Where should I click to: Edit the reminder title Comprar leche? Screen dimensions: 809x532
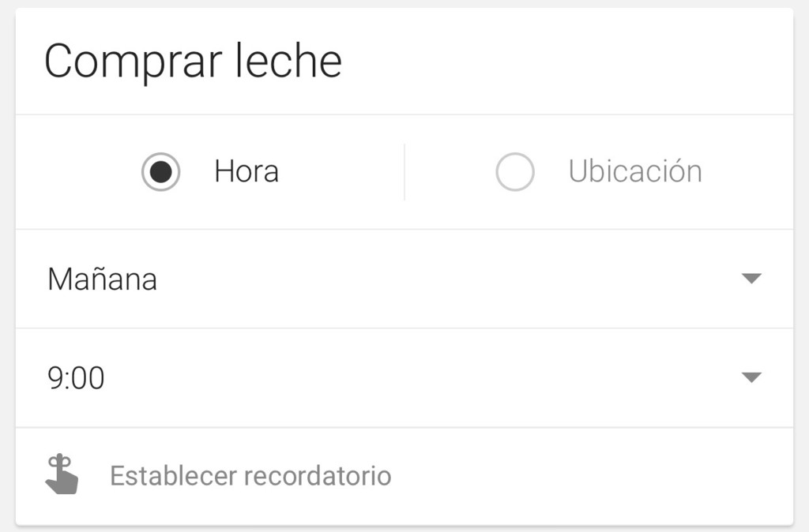click(x=194, y=61)
